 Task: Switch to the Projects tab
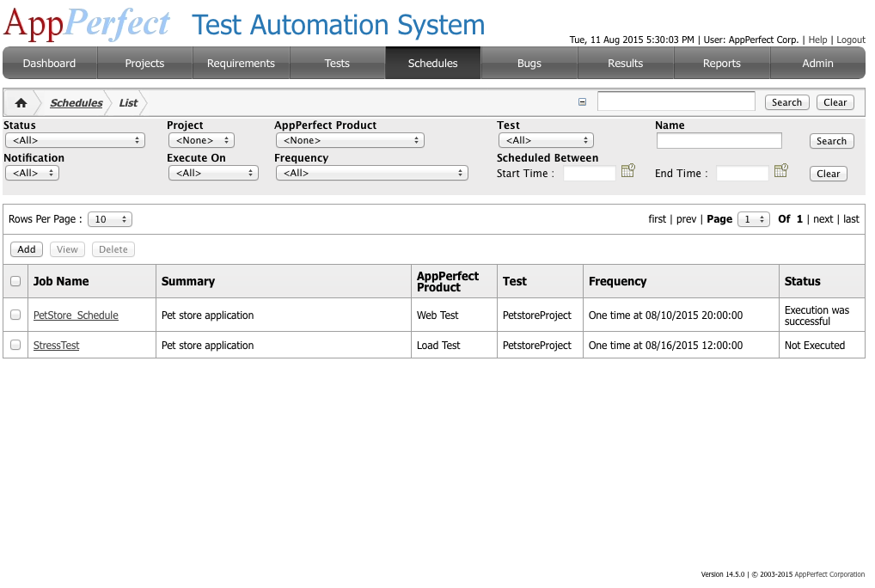pos(144,63)
